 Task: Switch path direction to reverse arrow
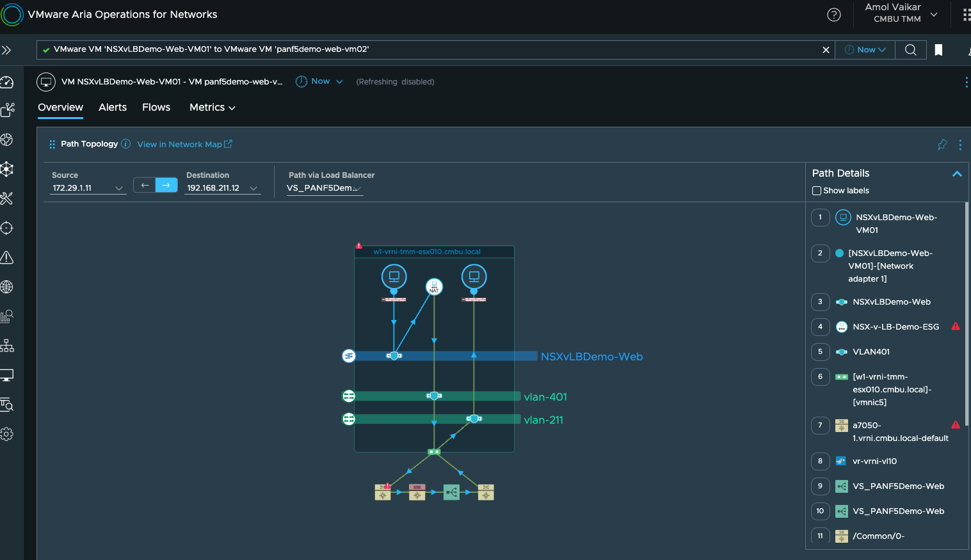click(x=145, y=185)
